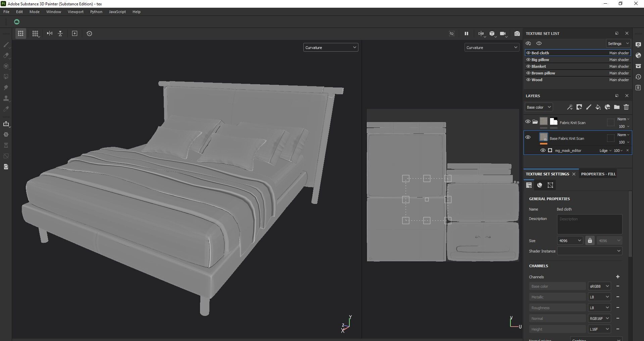Image resolution: width=644 pixels, height=341 pixels.
Task: Open the export/send to menu icon
Action: point(6,124)
